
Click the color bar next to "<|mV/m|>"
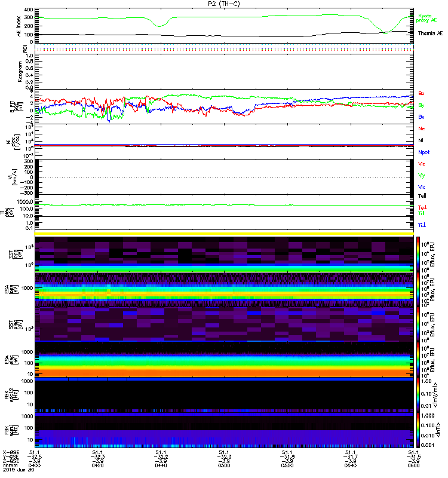tap(418, 395)
